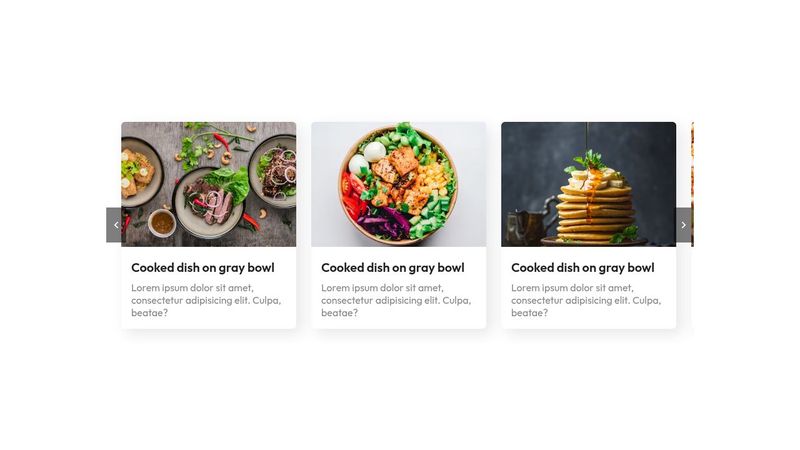The height and width of the screenshot is (450, 800).
Task: Click the Lorem ipsum description under steak photo
Action: 206,301
